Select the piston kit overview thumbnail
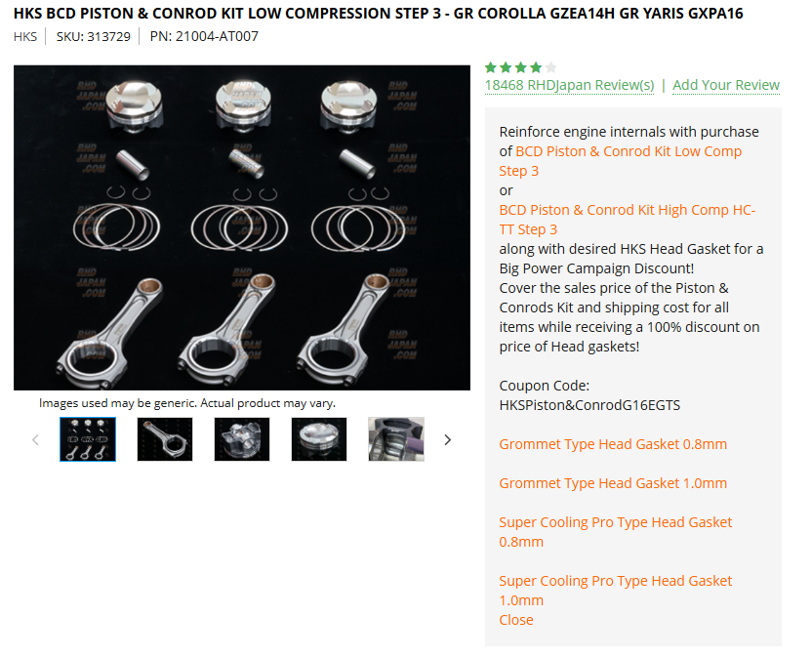812x657 pixels. [88, 439]
